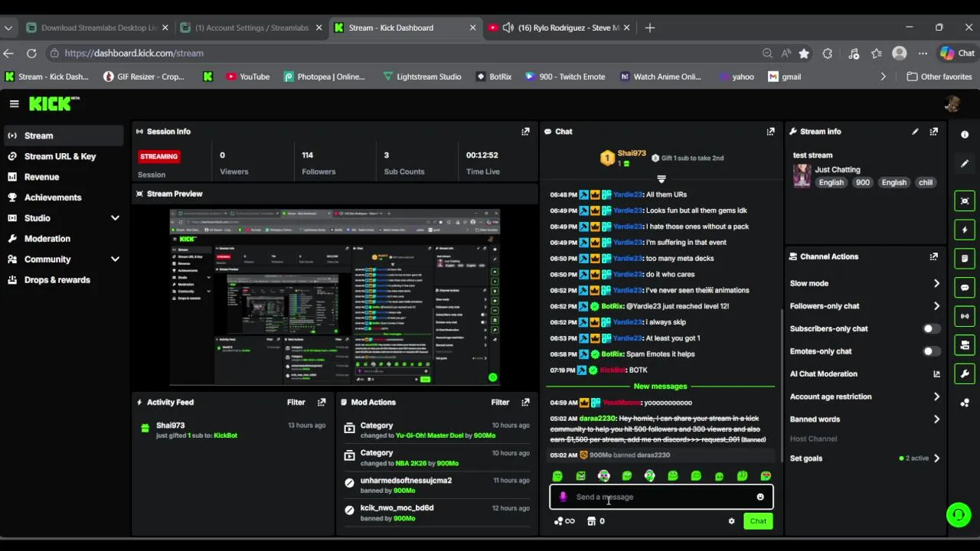Screen dimensions: 980x551
Task: Pop out the Channel Actions panel
Action: [x=933, y=257]
